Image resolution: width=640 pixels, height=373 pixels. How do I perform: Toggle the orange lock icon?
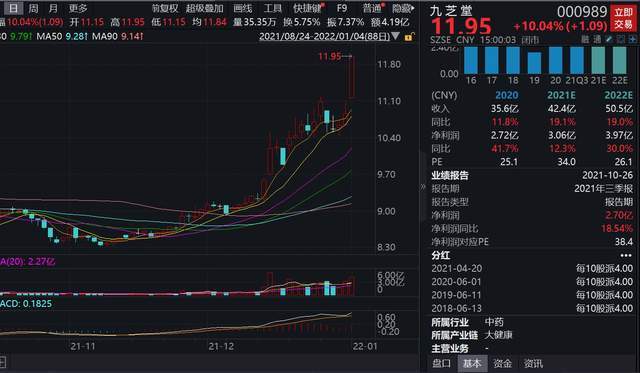[408, 37]
